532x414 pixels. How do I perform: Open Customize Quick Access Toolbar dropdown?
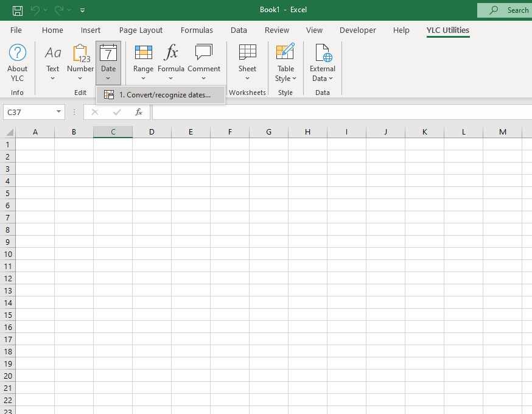[x=83, y=10]
